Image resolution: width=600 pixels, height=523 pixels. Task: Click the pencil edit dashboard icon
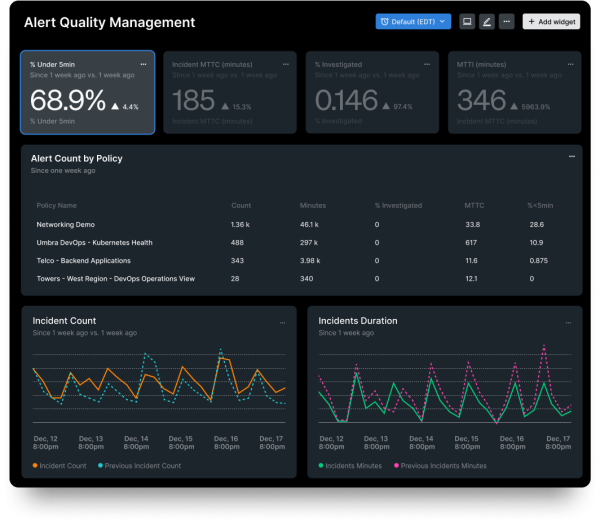click(x=486, y=21)
